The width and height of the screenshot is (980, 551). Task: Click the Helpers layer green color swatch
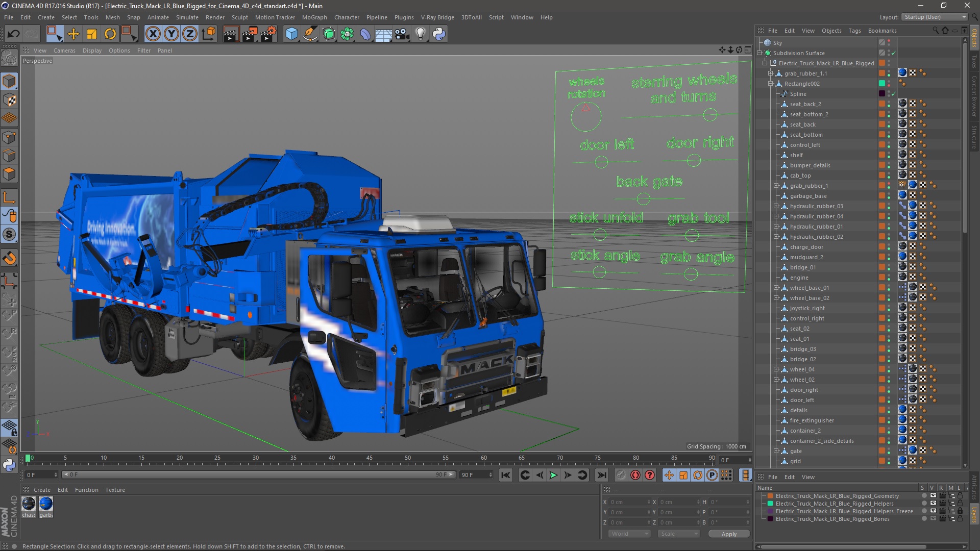(x=770, y=504)
